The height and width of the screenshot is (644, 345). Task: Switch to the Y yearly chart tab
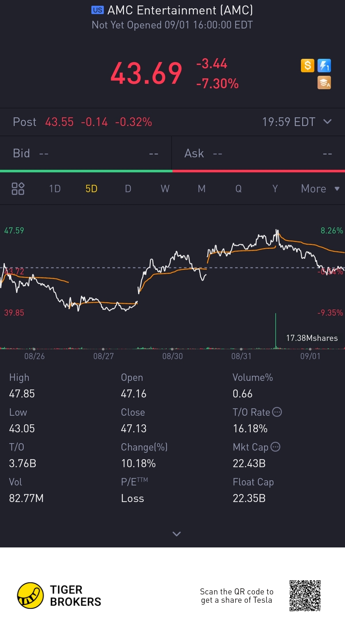click(x=275, y=189)
